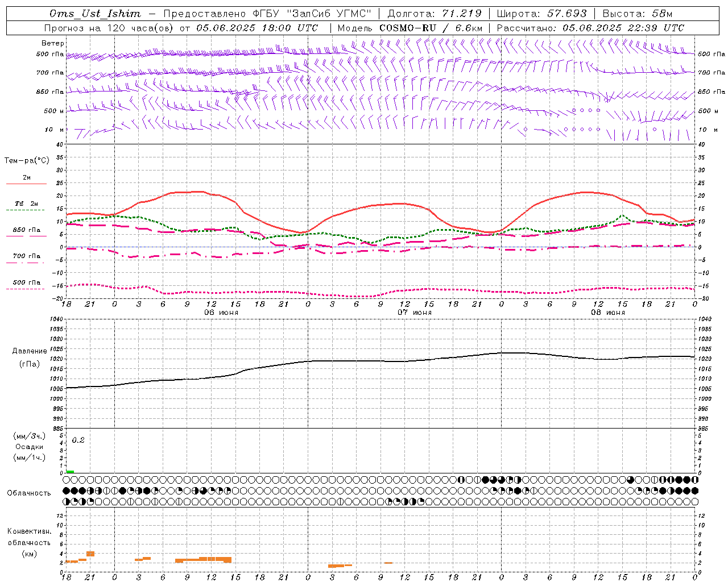Click the Td 2м dew point legend label
The width and height of the screenshot is (728, 582).
pyautogui.click(x=26, y=203)
